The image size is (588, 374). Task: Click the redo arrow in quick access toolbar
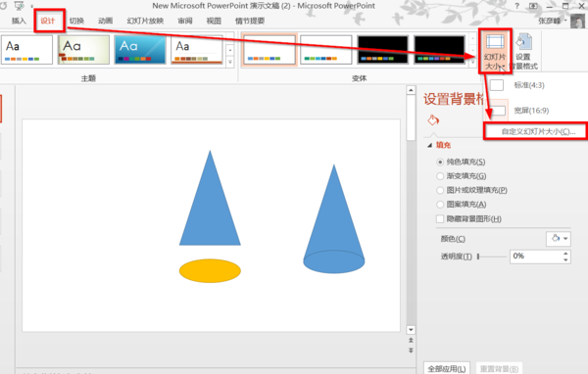tap(3, 6)
